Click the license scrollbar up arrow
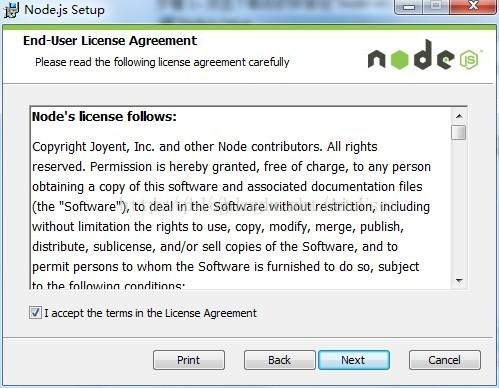 tap(459, 116)
